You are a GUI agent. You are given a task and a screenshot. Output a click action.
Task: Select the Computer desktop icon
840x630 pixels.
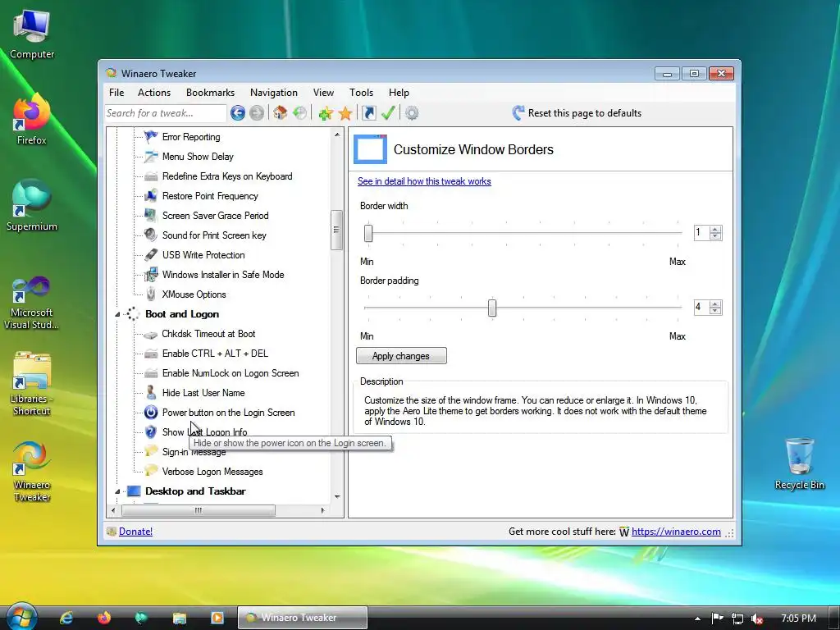(32, 34)
